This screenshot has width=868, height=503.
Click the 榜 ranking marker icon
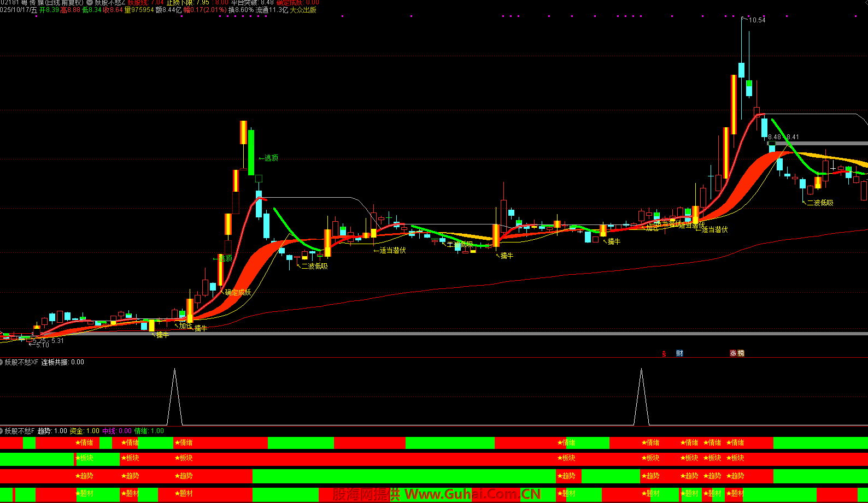click(741, 353)
